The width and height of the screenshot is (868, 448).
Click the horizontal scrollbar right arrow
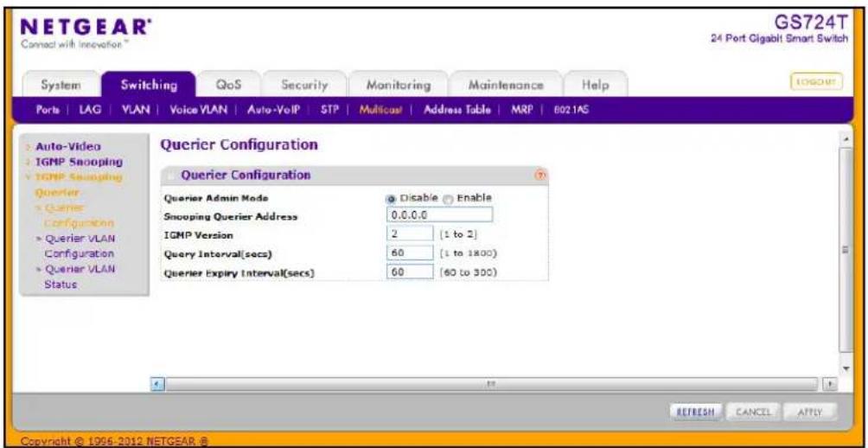tap(831, 383)
